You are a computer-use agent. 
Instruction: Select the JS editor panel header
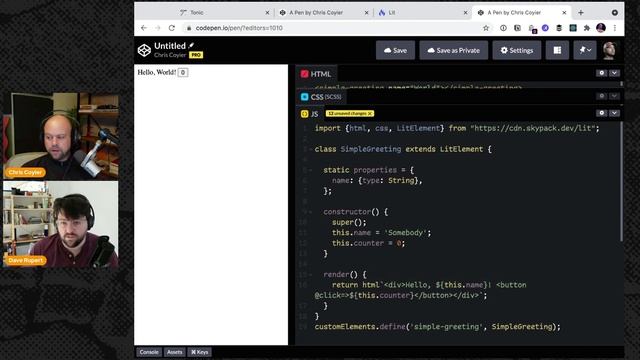tap(309, 114)
